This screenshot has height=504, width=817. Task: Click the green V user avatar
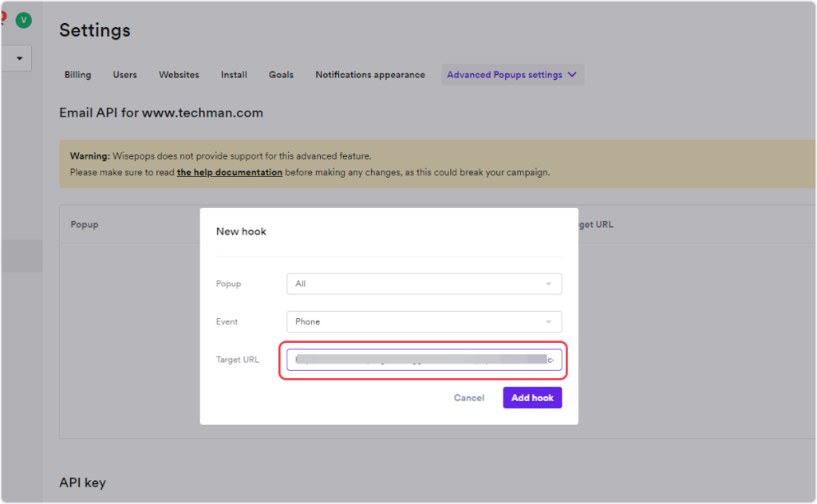tap(23, 21)
